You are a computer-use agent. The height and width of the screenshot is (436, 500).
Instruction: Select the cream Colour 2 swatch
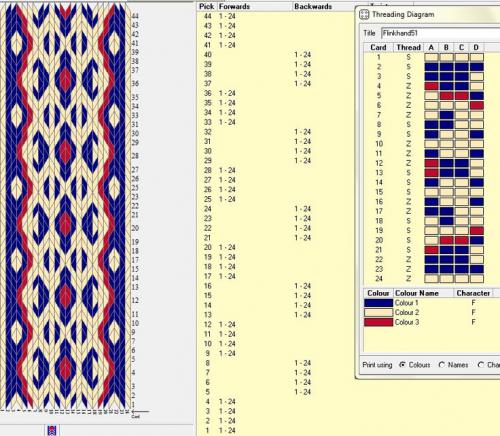(378, 312)
